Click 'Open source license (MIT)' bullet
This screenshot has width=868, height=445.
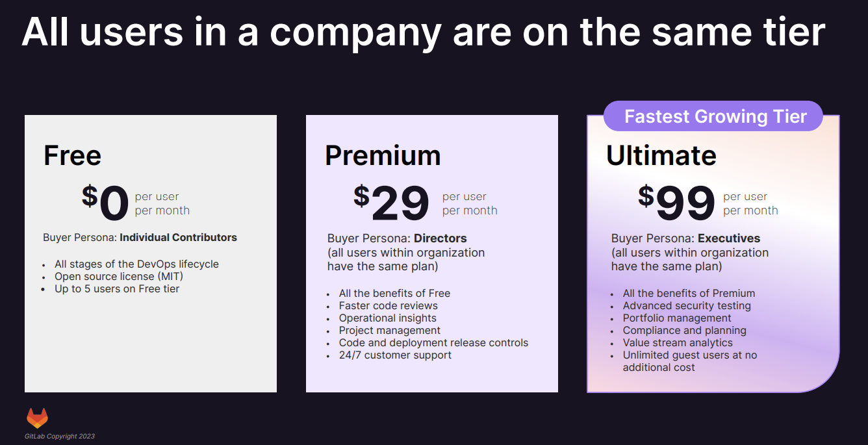point(119,277)
